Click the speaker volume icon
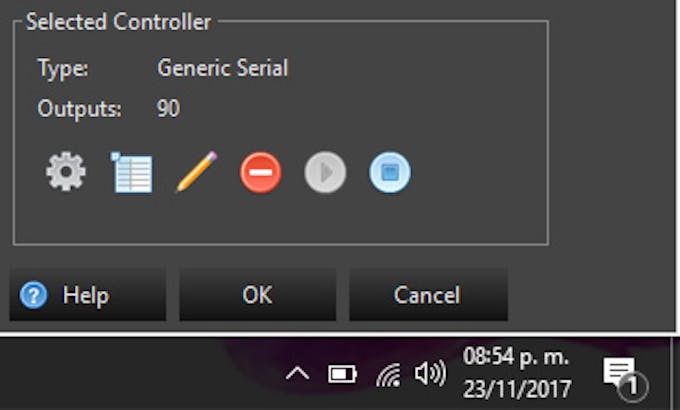Screen dimensions: 680x410 coord(430,374)
